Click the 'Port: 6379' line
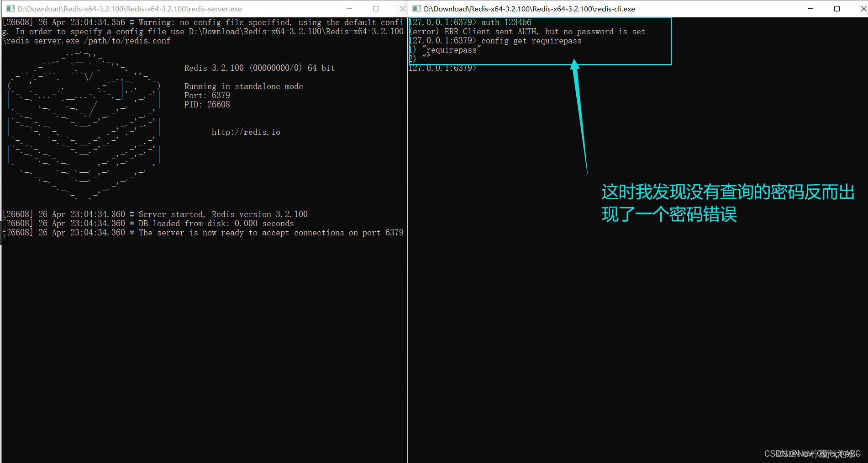Image resolution: width=868 pixels, height=463 pixels. tap(207, 96)
